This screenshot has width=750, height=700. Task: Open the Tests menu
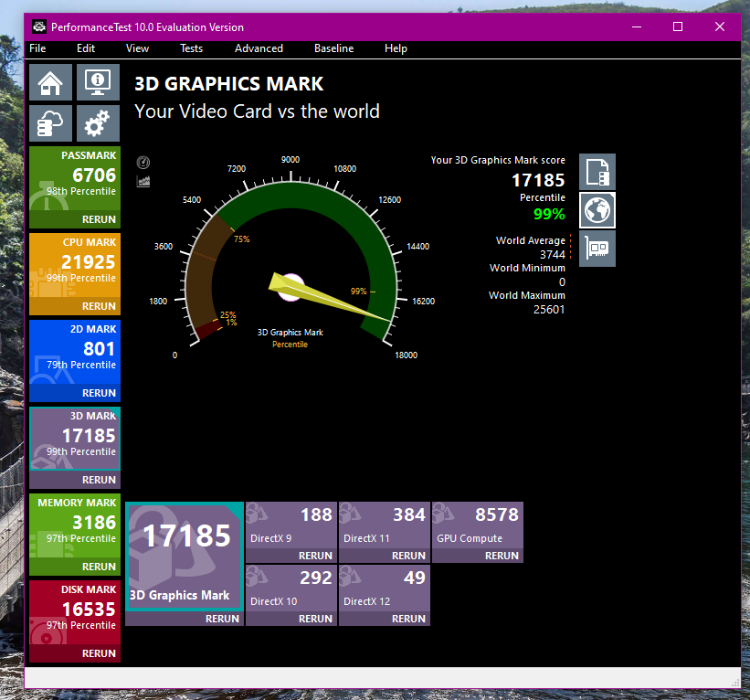tap(191, 48)
